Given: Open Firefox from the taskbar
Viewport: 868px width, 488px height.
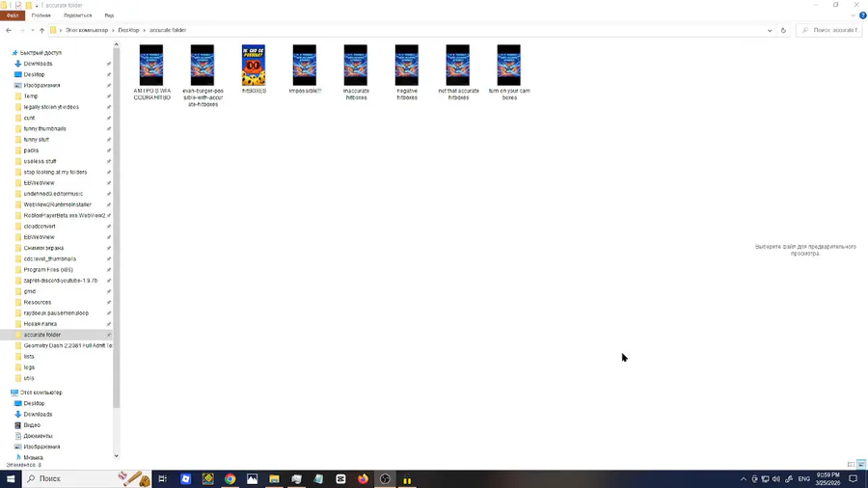Looking at the screenshot, I should click(x=363, y=479).
